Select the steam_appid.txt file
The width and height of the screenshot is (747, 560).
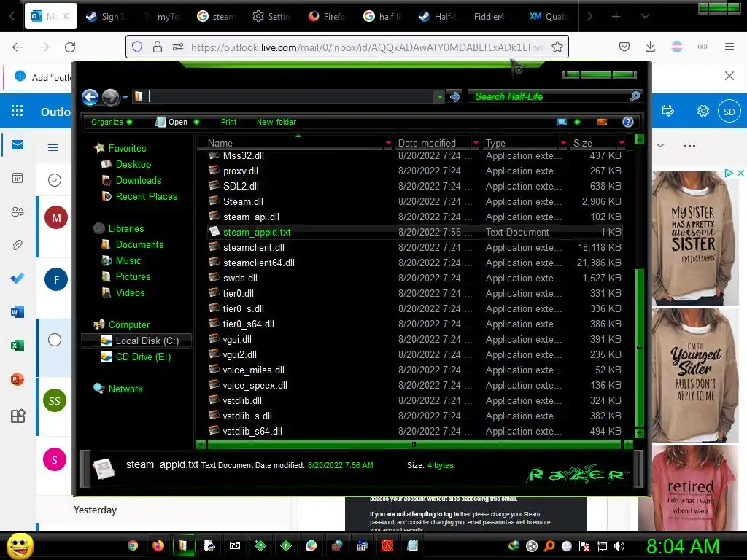(414, 232)
